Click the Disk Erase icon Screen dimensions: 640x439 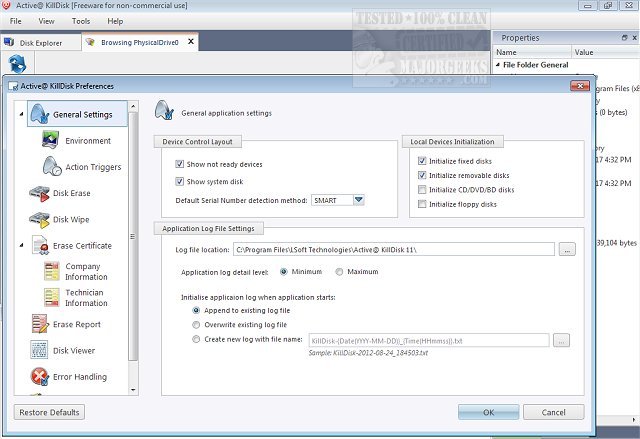coord(40,193)
